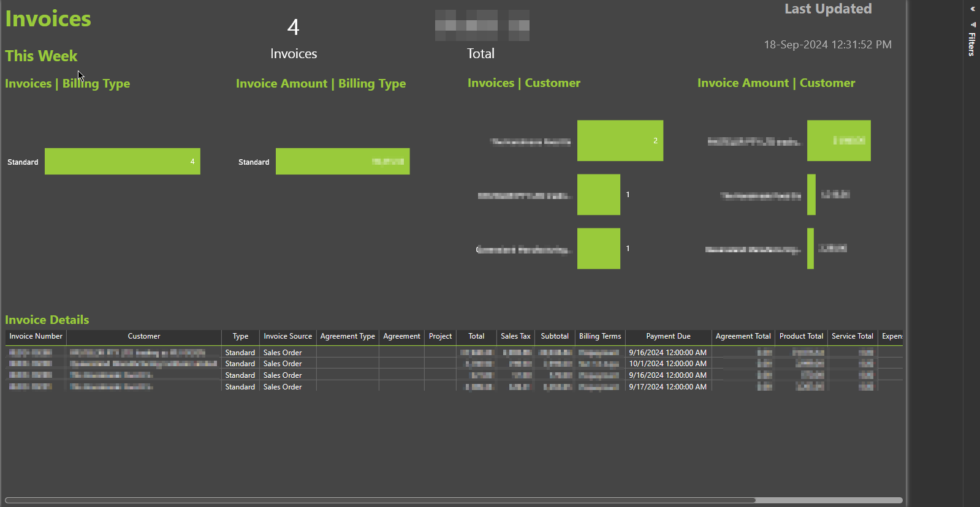980x507 pixels.
Task: Click the Agreement Total column header
Action: tap(743, 336)
